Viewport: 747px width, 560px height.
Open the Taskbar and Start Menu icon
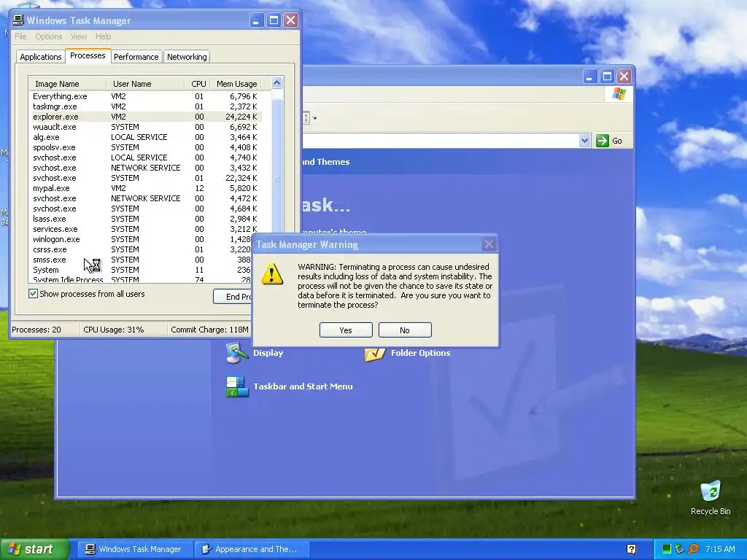237,386
